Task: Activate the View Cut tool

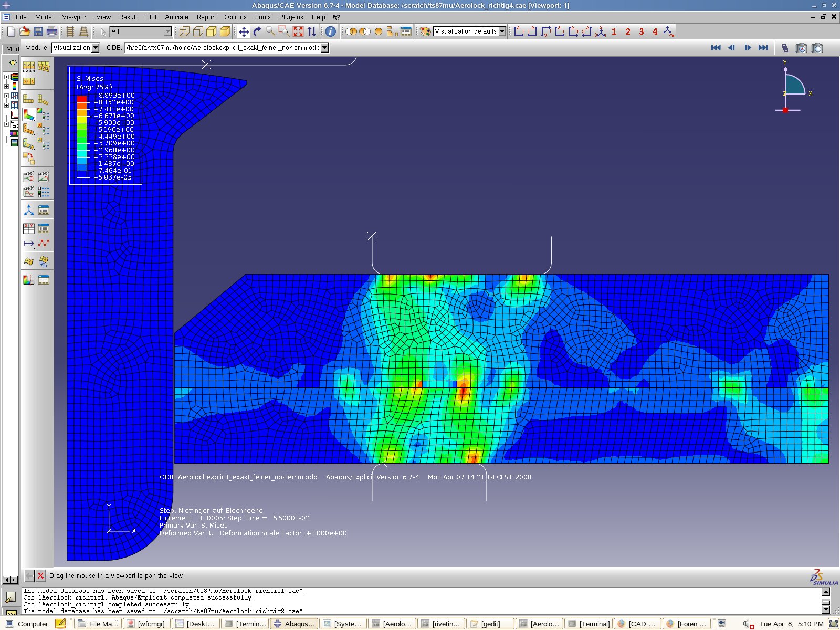Action: pos(29,280)
